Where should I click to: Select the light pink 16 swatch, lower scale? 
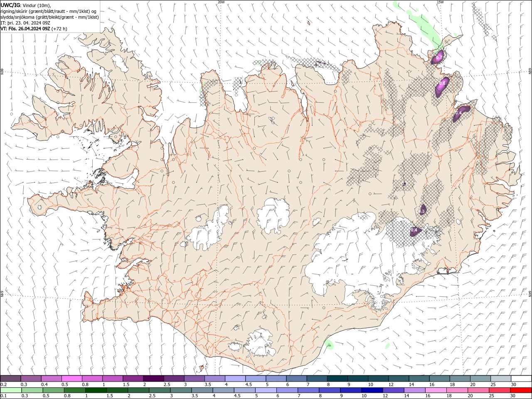point(436,390)
